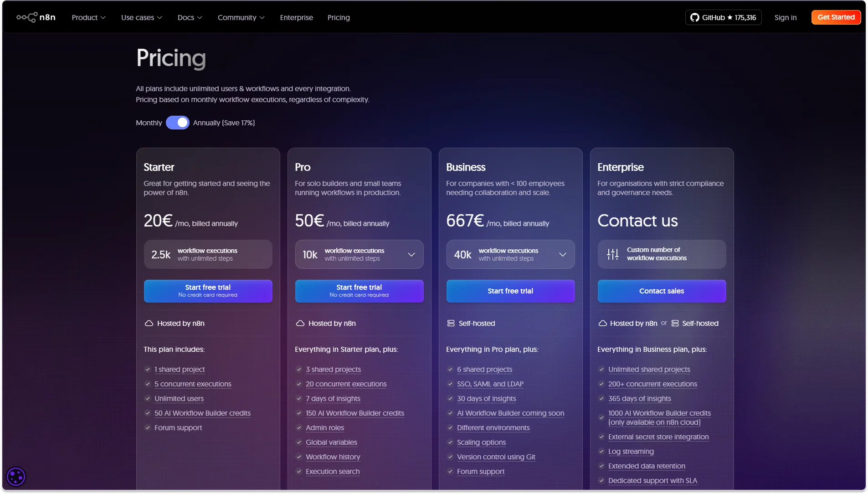This screenshot has height=494, width=868.
Task: Expand the Docs menu
Action: tap(190, 17)
